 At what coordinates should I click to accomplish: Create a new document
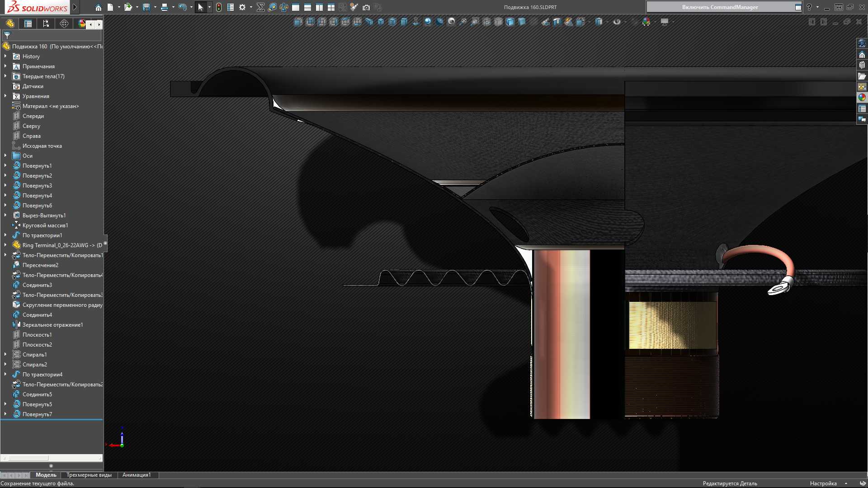tap(110, 7)
